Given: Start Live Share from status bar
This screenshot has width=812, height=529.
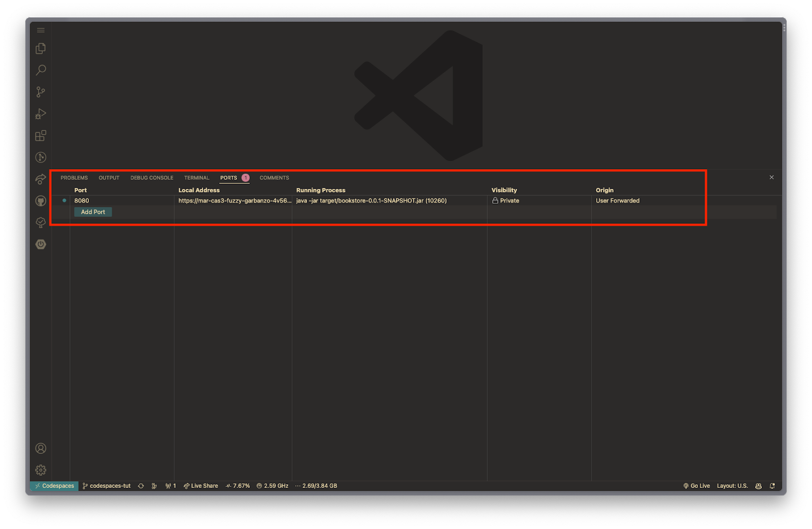Looking at the screenshot, I should click(201, 486).
